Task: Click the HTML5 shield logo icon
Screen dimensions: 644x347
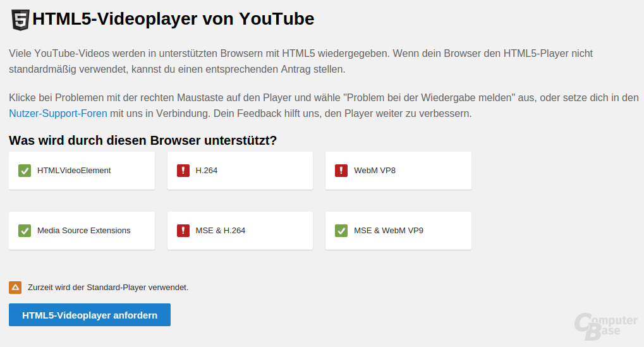Action: coord(20,20)
